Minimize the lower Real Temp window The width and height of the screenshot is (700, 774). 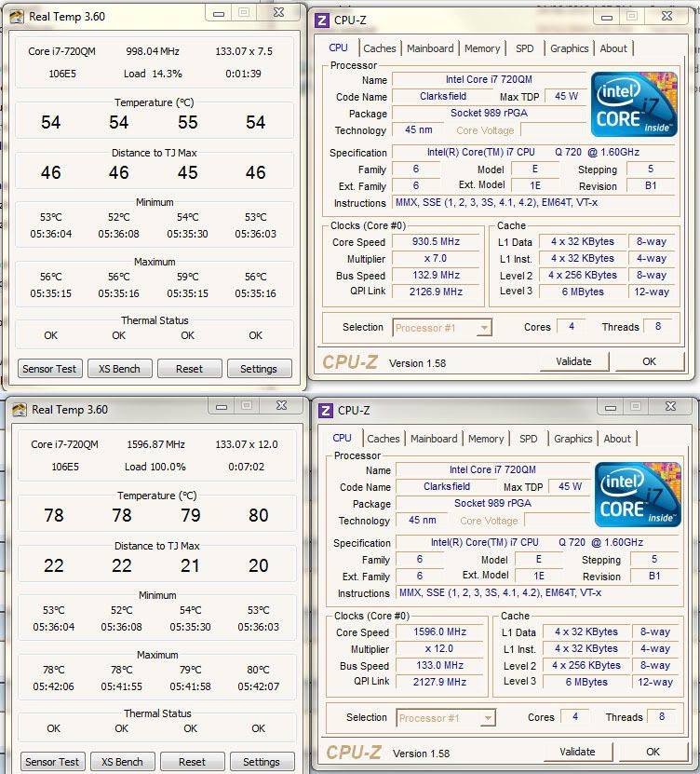(x=222, y=406)
